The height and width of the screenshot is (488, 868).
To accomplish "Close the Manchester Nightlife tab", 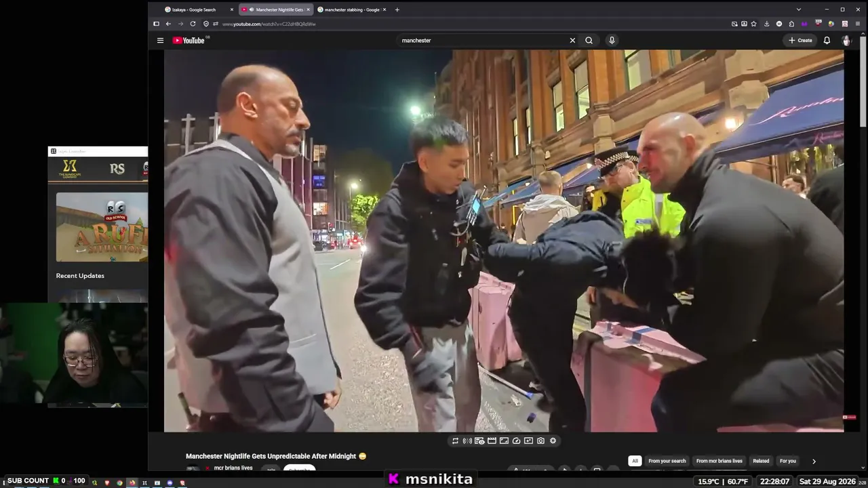I will coord(309,9).
